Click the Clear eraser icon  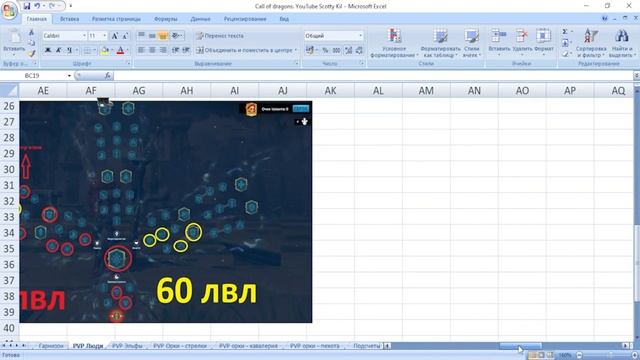point(566,53)
